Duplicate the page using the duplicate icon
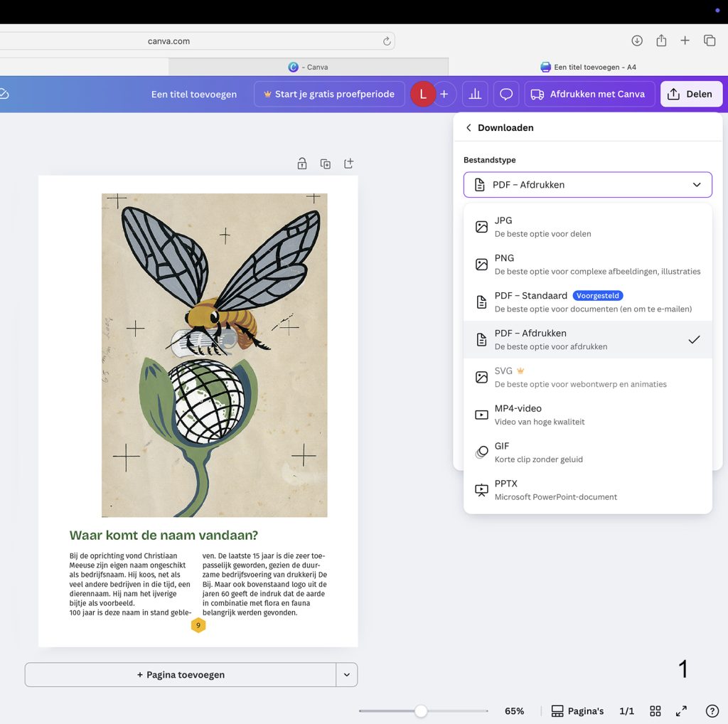The width and height of the screenshot is (728, 724). 325,163
